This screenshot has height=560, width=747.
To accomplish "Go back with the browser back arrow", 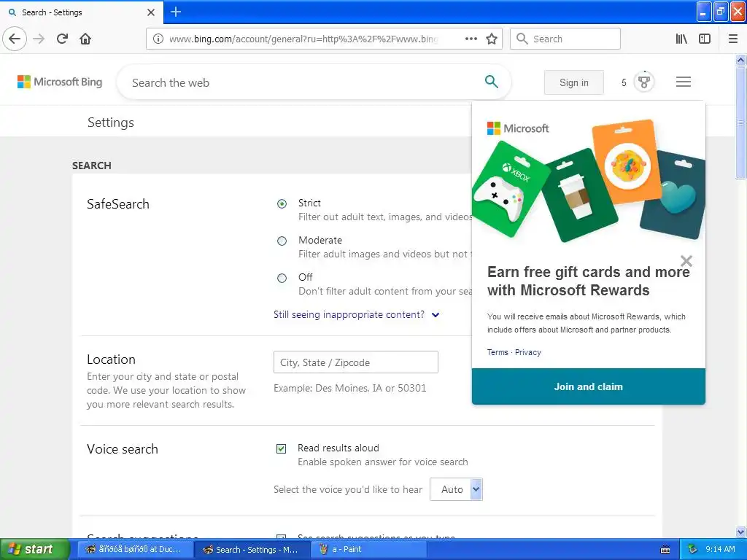I will 15,39.
